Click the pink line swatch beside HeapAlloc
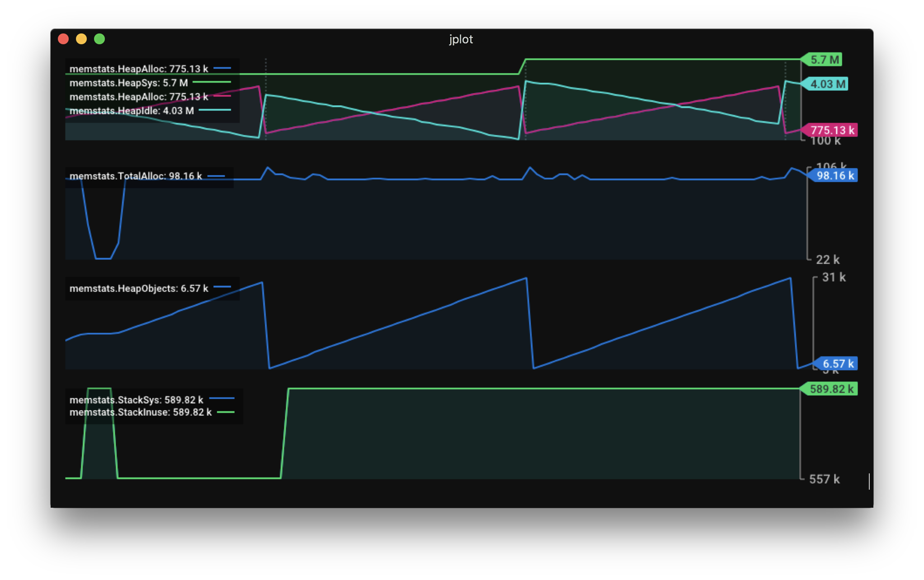The height and width of the screenshot is (580, 924). tap(222, 96)
